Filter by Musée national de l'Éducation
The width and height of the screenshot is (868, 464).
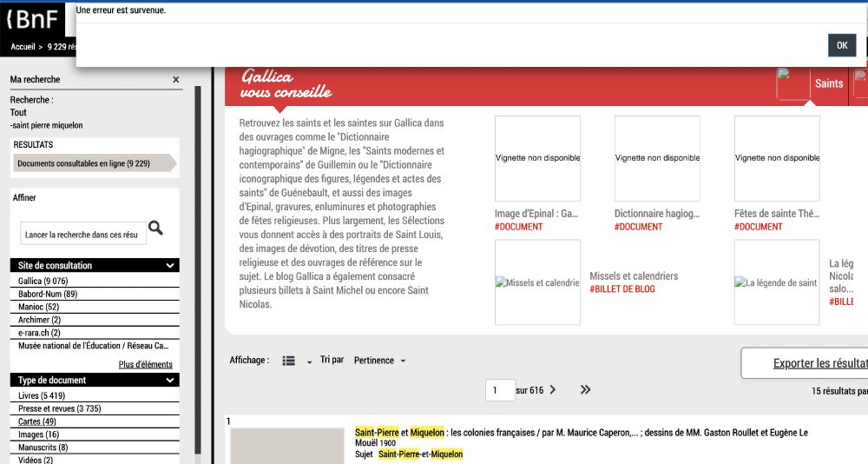[x=94, y=345]
